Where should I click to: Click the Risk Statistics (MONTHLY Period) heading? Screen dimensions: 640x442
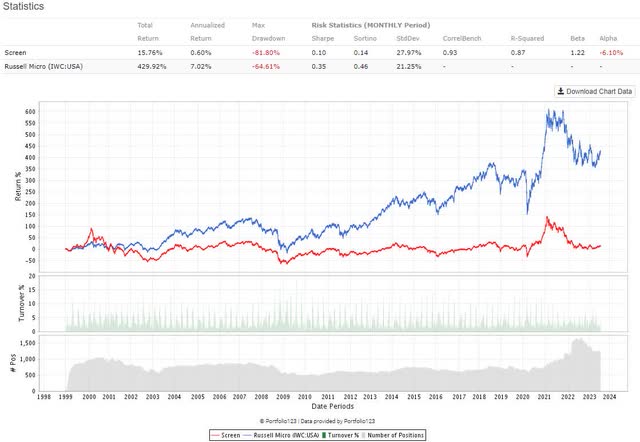click(x=371, y=25)
